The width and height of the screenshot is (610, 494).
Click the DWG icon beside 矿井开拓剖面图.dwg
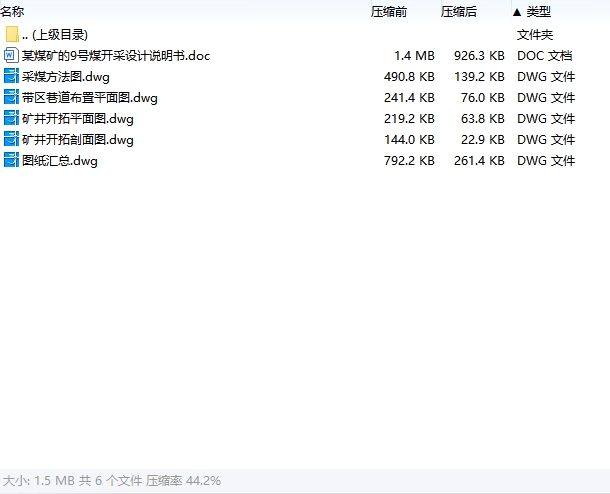coord(11,139)
